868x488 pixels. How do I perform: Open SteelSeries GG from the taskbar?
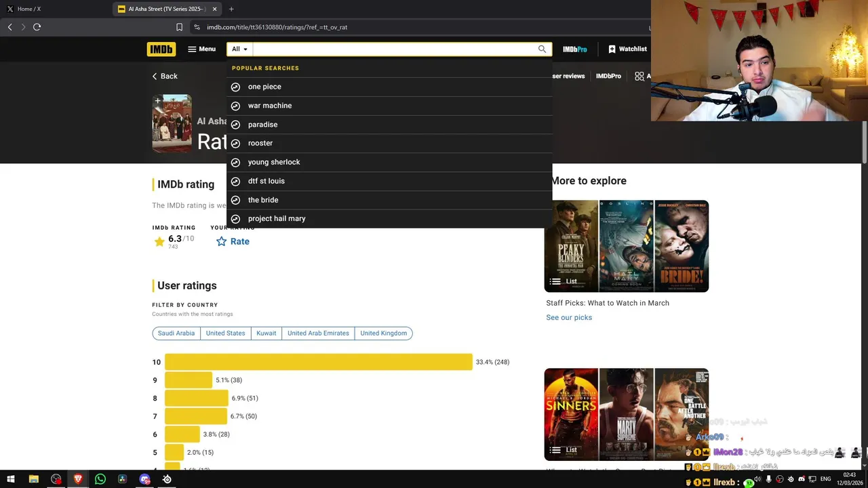point(167,479)
